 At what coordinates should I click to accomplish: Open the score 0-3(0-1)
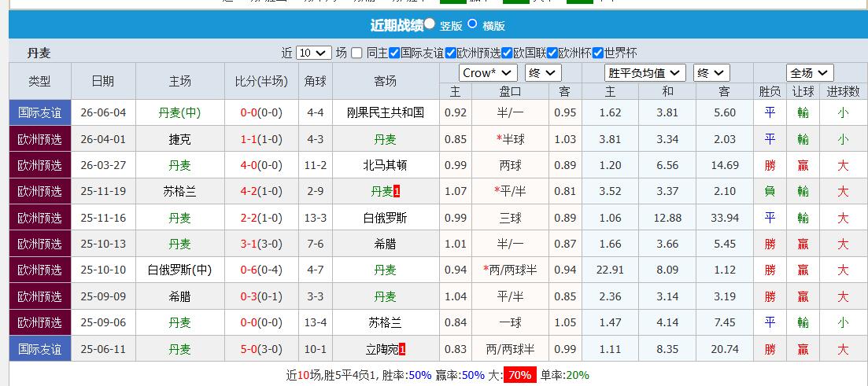tap(261, 297)
